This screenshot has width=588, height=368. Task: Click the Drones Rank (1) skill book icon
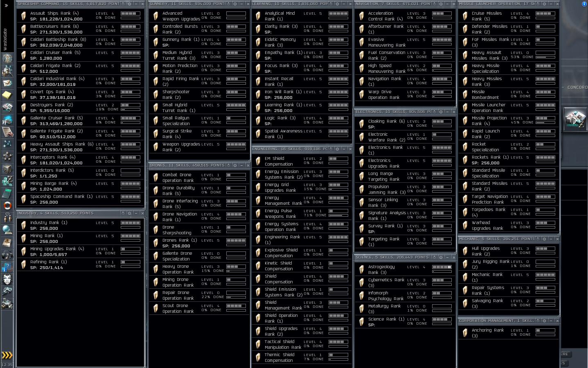pos(155,243)
